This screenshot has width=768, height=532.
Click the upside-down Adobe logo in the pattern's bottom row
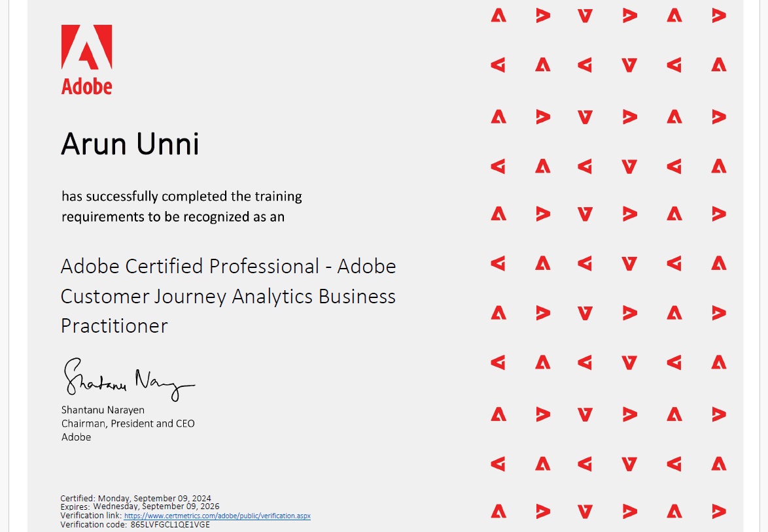click(585, 511)
